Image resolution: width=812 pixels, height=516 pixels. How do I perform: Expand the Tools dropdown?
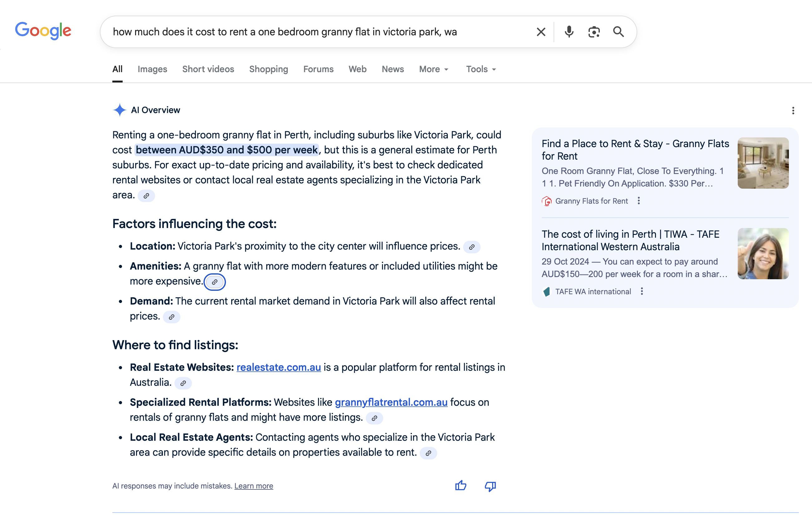coord(481,69)
